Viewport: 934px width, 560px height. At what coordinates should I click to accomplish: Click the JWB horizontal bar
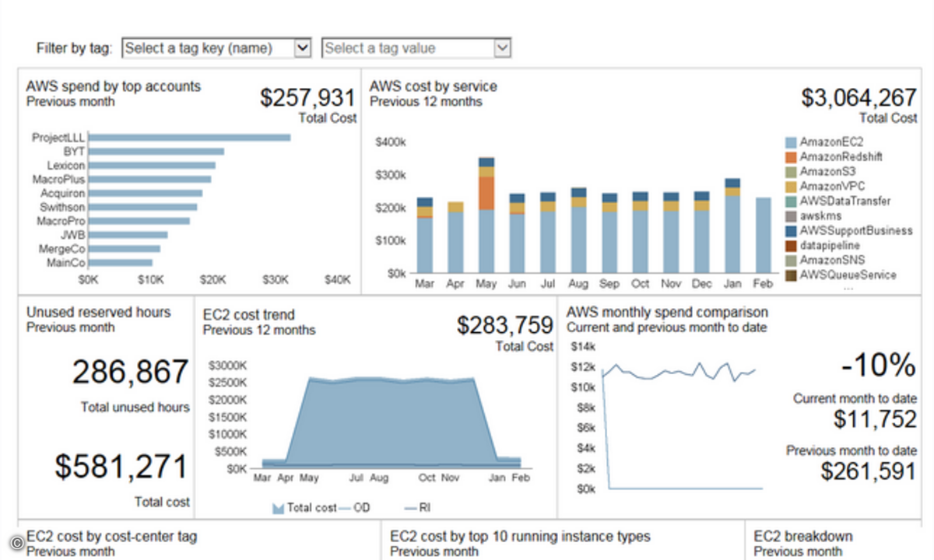pos(128,235)
